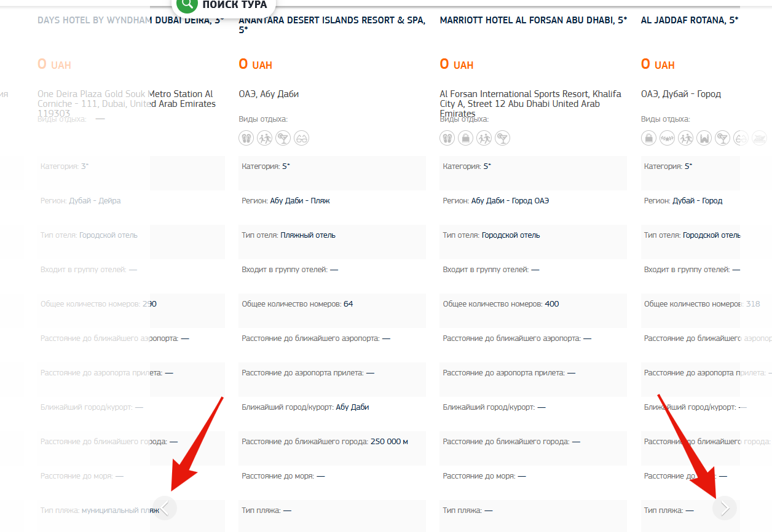Click the flip-flops beach icon under Marriott Al Forsan
This screenshot has height=532, width=772.
pos(447,138)
